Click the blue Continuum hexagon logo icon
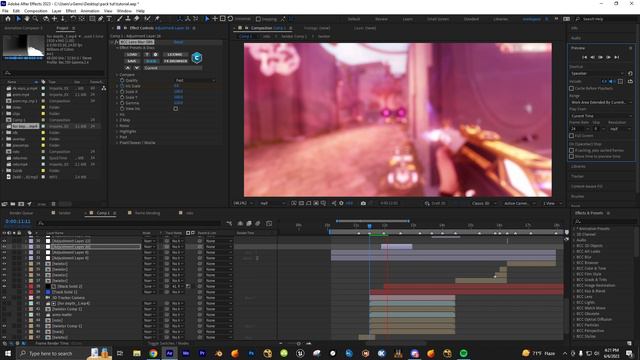640x360 pixels. [197, 58]
